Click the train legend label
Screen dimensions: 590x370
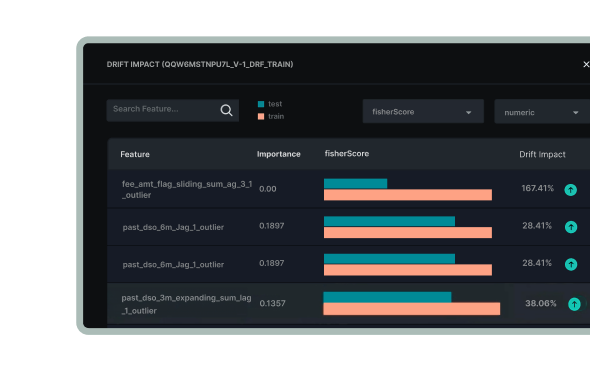pyautogui.click(x=276, y=116)
